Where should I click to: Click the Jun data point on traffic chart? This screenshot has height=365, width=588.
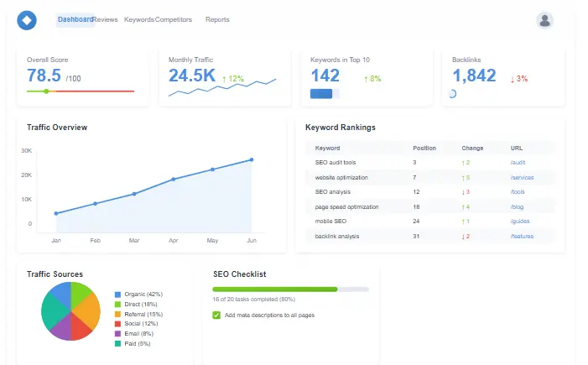[251, 159]
